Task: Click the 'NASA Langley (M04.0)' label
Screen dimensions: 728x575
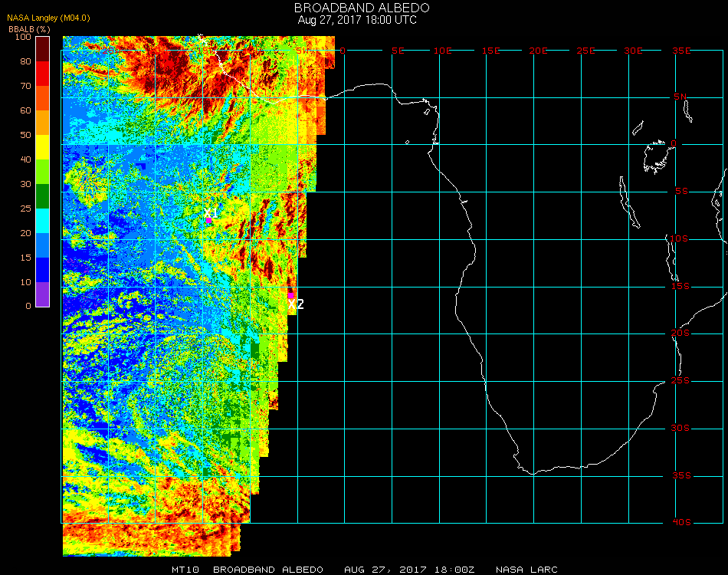Action: point(48,18)
